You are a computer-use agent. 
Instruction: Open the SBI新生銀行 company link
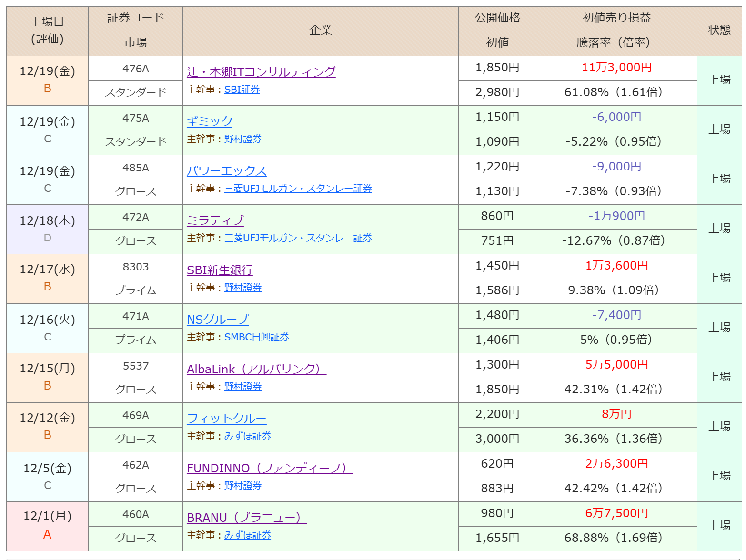(220, 270)
